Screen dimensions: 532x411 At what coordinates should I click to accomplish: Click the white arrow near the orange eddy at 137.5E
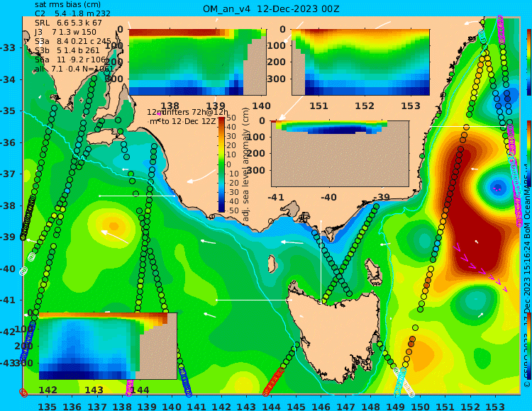[114, 237]
